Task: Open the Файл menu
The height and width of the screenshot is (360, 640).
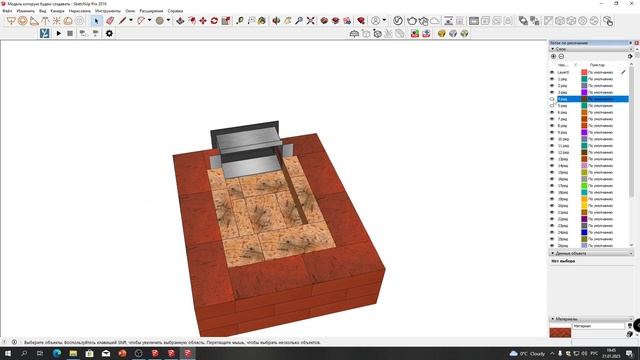Action: pyautogui.click(x=7, y=11)
